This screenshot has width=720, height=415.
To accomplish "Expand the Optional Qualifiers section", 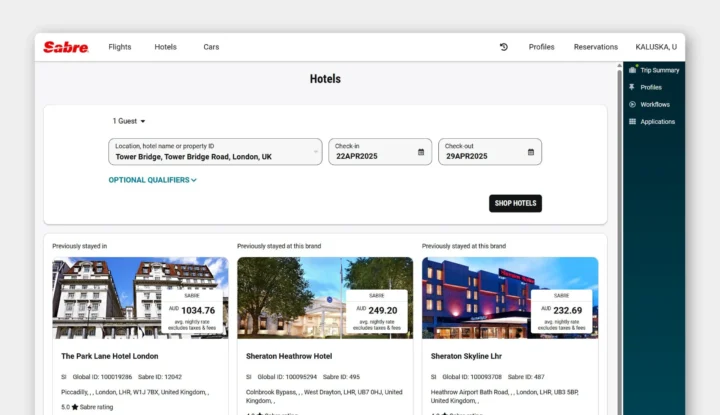I will click(153, 180).
